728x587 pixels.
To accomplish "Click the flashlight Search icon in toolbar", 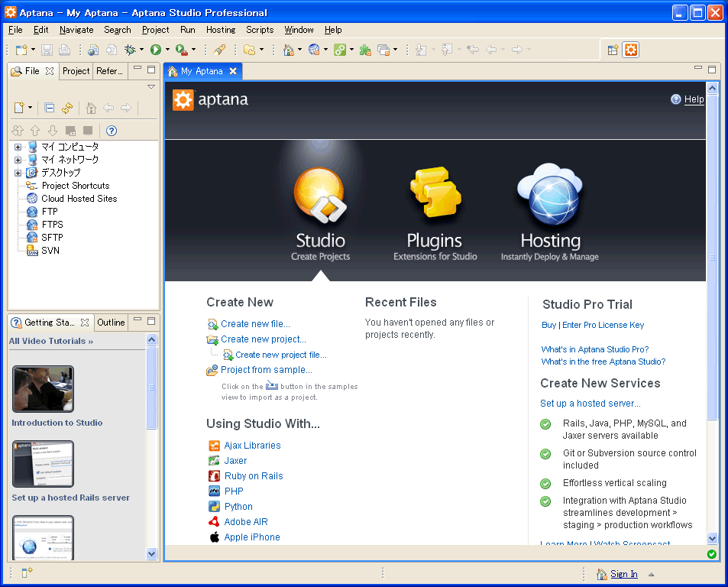I will [219, 50].
